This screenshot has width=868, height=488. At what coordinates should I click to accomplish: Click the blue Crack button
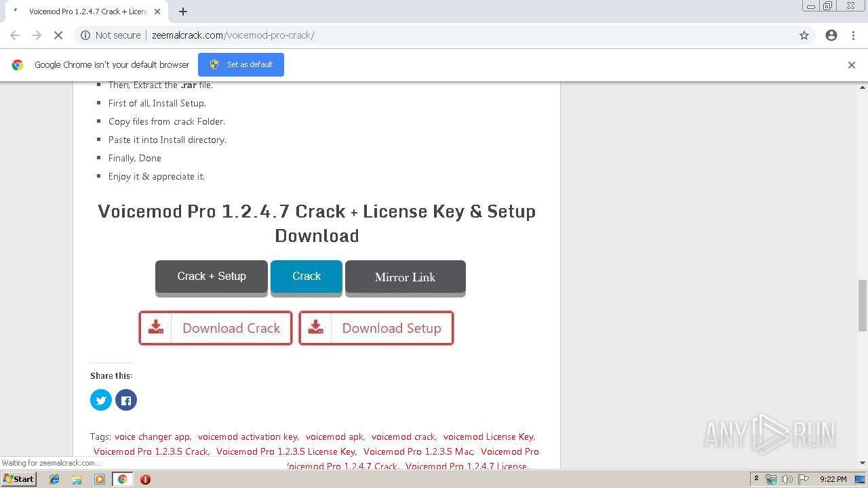(x=307, y=277)
